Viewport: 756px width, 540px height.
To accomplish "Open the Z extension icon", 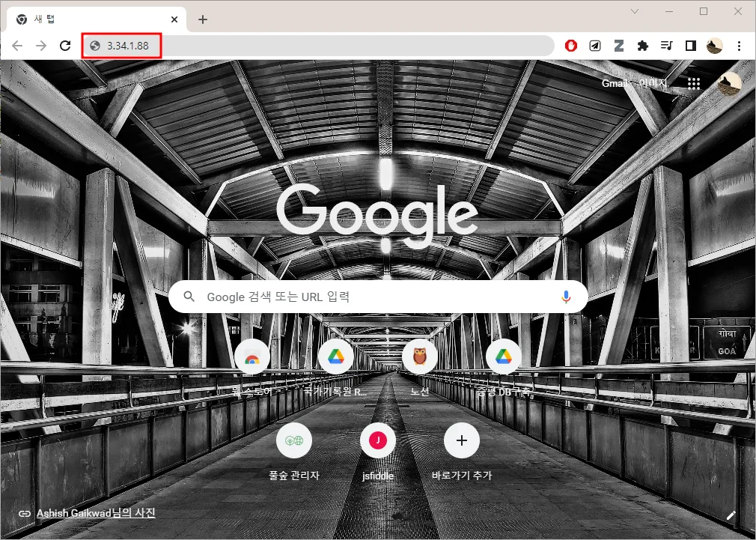I will 618,46.
